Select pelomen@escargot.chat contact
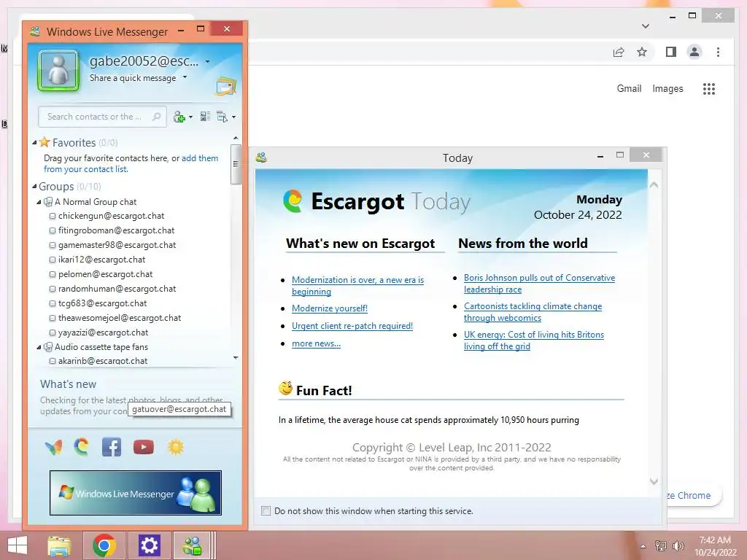Viewport: 747px width, 560px height. click(105, 274)
